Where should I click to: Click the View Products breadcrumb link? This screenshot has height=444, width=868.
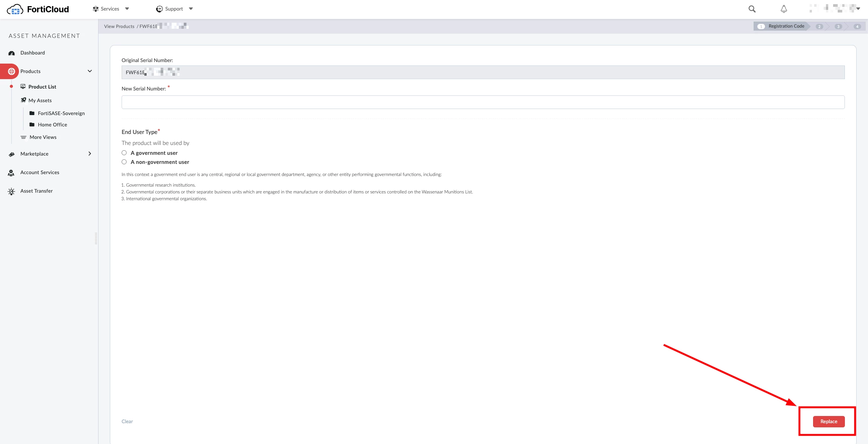coord(119,26)
